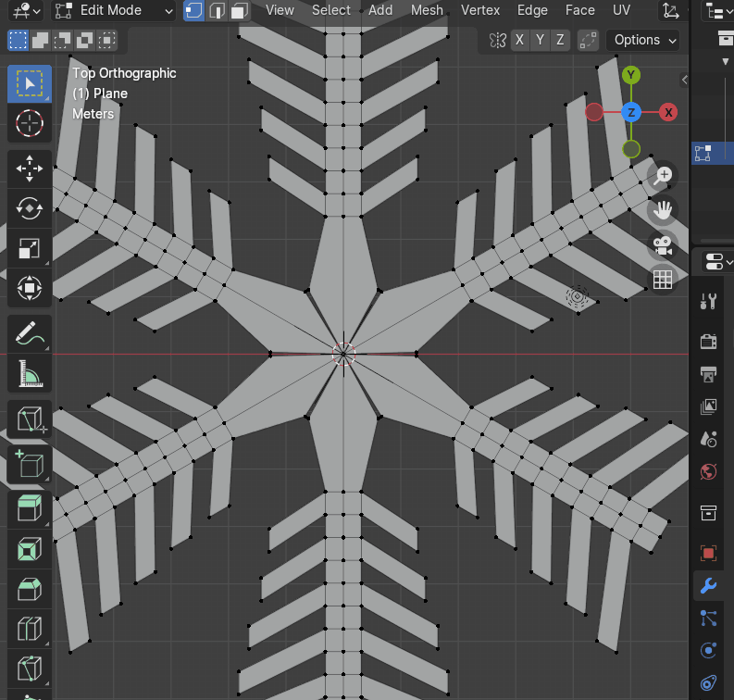Activate the 3D Cursor tool
The height and width of the screenshot is (700, 734).
[x=30, y=123]
